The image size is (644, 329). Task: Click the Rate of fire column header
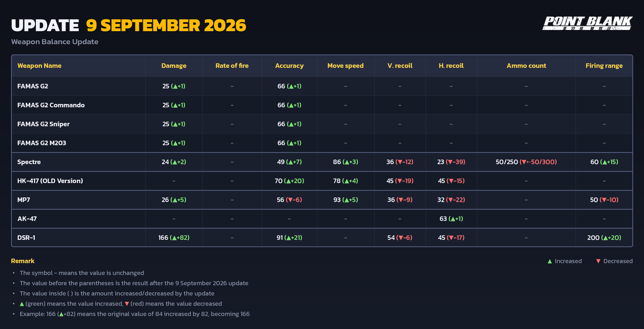(232, 65)
